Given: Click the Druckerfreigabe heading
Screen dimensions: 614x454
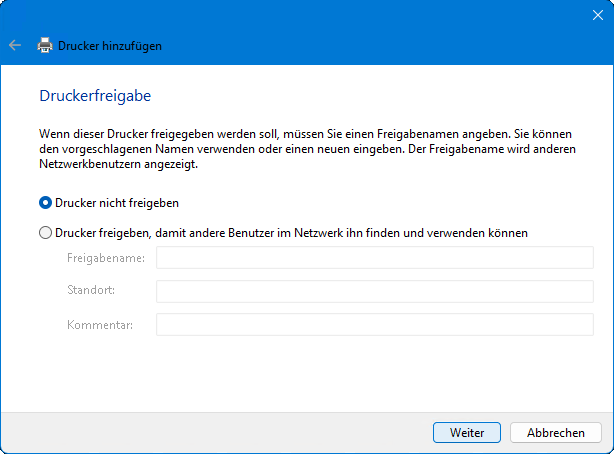Looking at the screenshot, I should tap(94, 97).
